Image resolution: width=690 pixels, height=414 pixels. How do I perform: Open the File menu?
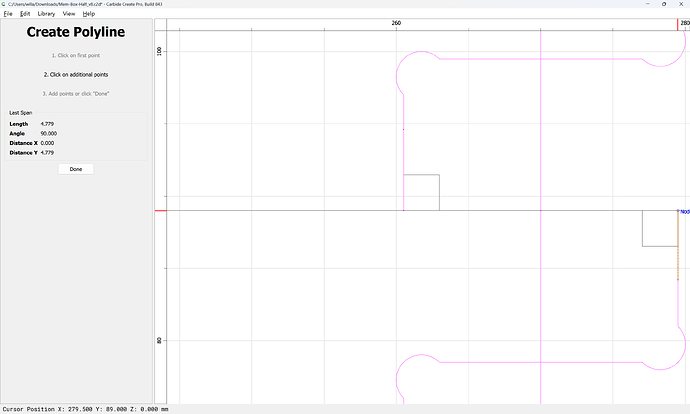pyautogui.click(x=8, y=14)
